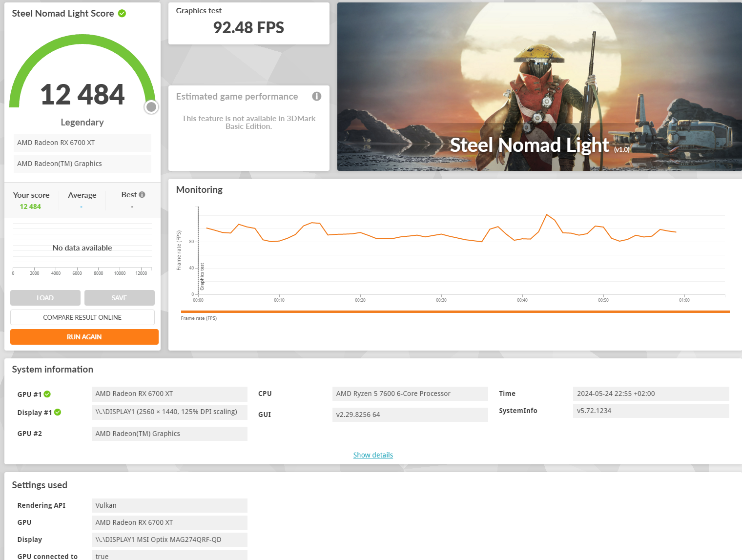Viewport: 742px width, 560px height.
Task: Click the Settings used heading
Action: (x=40, y=485)
